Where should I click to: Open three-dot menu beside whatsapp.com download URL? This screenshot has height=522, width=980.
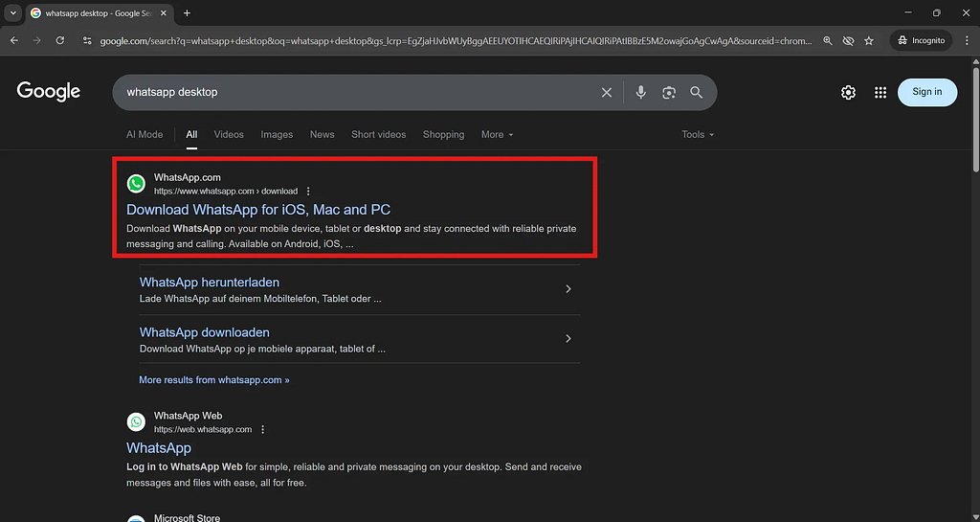point(308,192)
